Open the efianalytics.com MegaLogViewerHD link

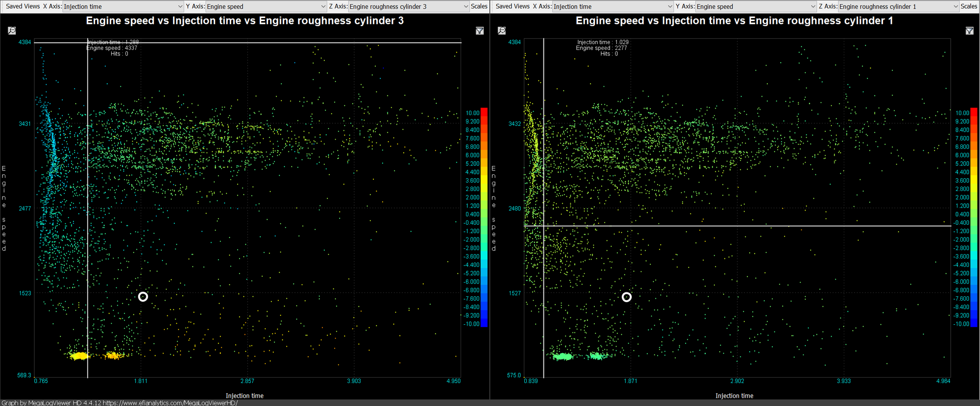(x=170, y=403)
